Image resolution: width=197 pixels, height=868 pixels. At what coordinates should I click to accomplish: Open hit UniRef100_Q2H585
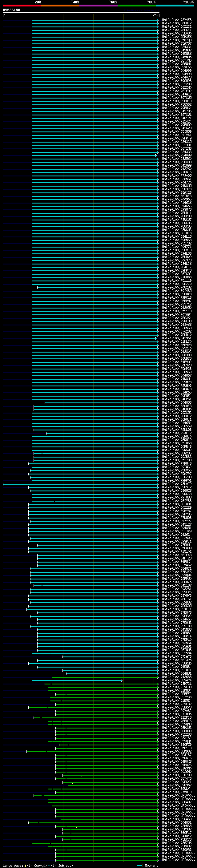click(177, 826)
